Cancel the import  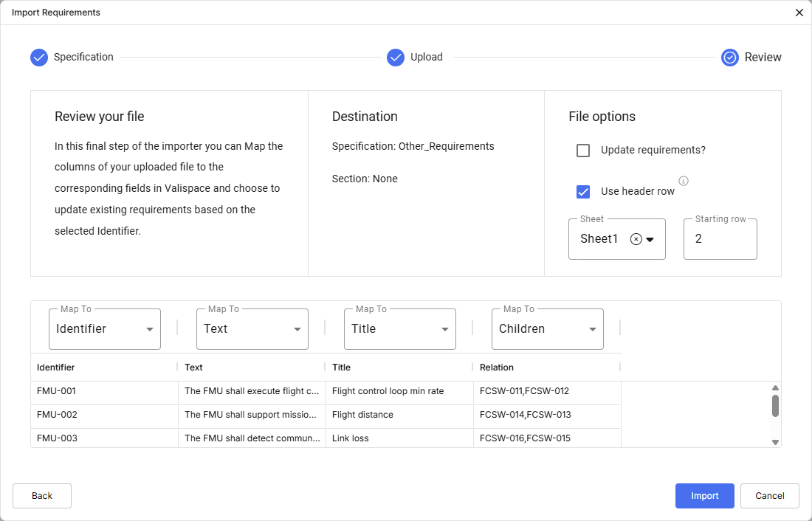[769, 496]
